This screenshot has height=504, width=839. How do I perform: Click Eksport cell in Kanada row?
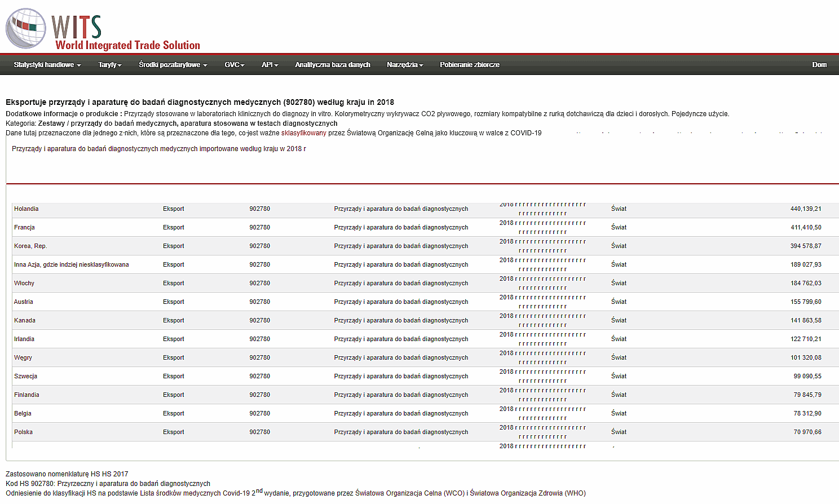174,320
